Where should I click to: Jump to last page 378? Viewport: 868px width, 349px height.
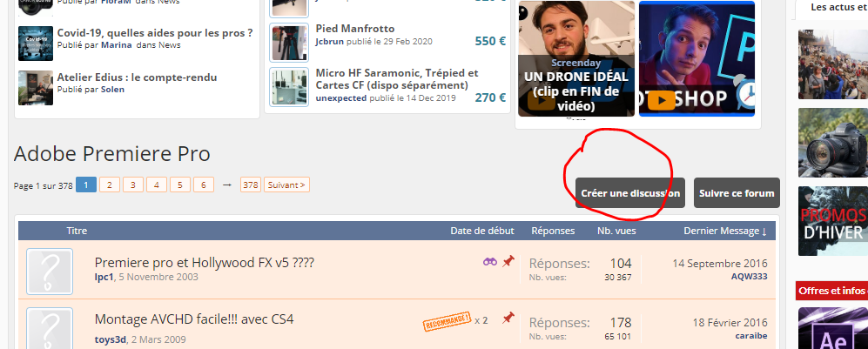click(251, 185)
